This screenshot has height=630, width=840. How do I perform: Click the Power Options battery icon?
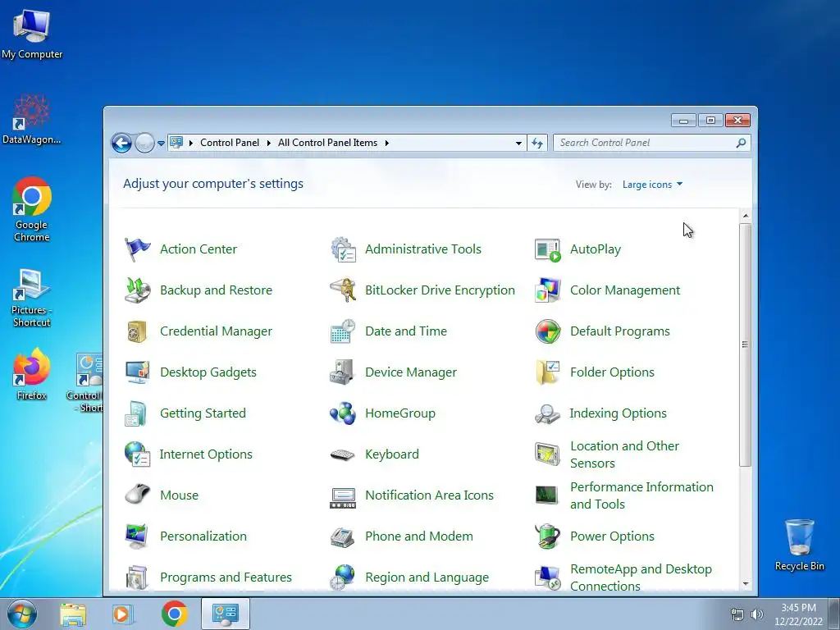547,536
